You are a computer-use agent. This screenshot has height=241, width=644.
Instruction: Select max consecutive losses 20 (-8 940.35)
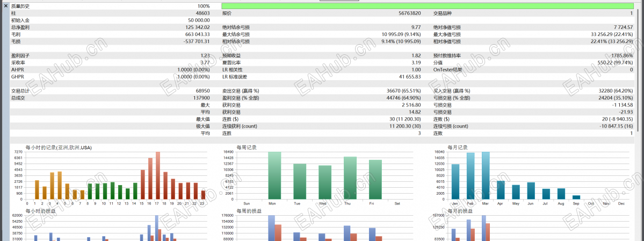pyautogui.click(x=616, y=119)
